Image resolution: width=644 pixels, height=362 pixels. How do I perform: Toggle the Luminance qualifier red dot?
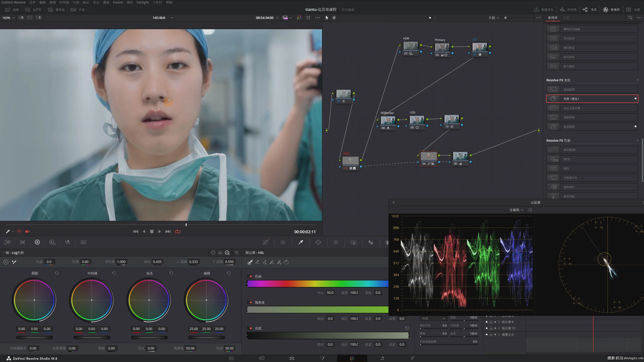[x=251, y=328]
